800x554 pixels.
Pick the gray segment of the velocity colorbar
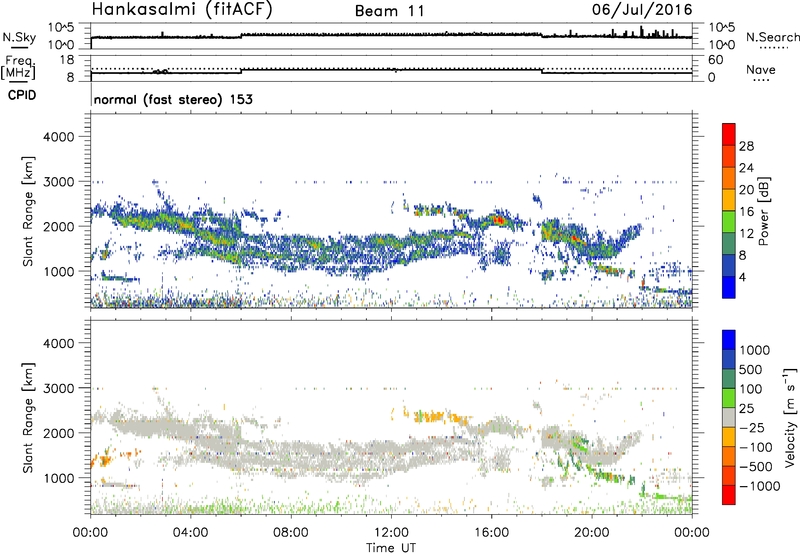coord(729,417)
